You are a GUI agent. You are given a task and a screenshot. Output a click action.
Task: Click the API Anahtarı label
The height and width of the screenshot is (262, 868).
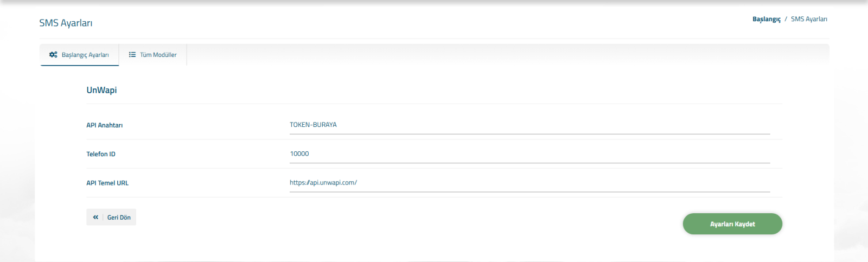(x=105, y=125)
